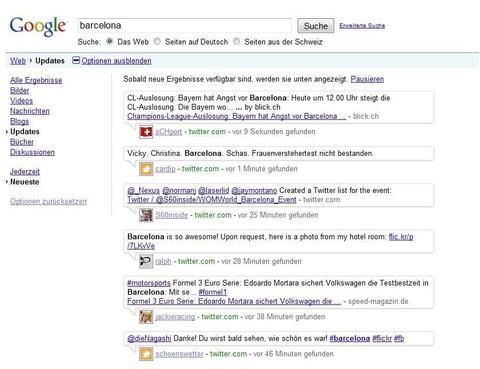The width and height of the screenshot is (480, 369).
Task: Click @jaymontano mention link
Action: (x=254, y=191)
